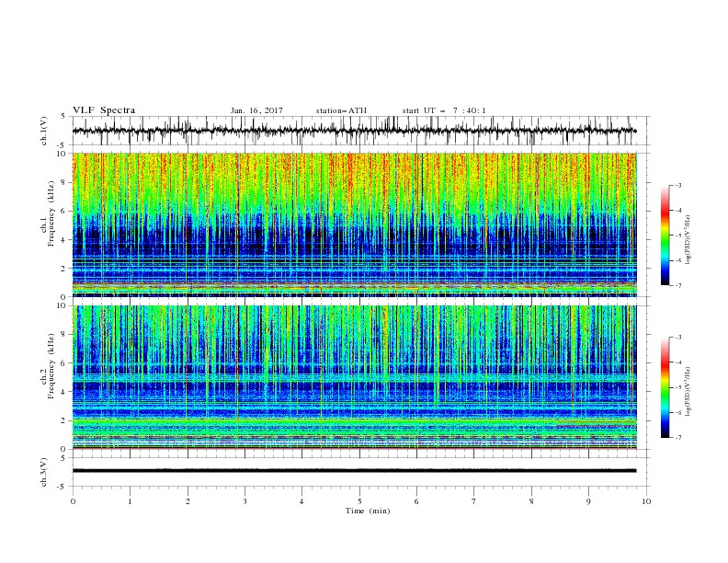Viewport: 728px width, 563px height.
Task: Select the "start UT = 7 :40: 1" text
Action: pyautogui.click(x=444, y=110)
